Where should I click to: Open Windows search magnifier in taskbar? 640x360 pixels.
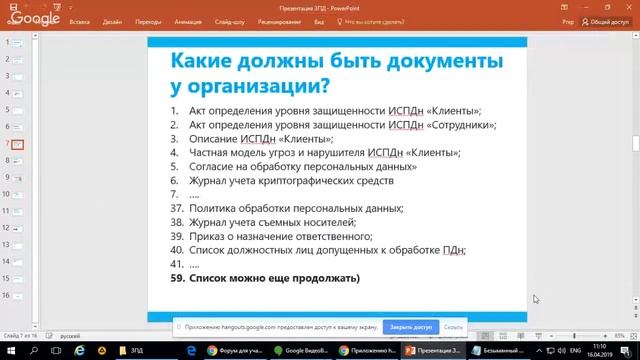(34, 351)
